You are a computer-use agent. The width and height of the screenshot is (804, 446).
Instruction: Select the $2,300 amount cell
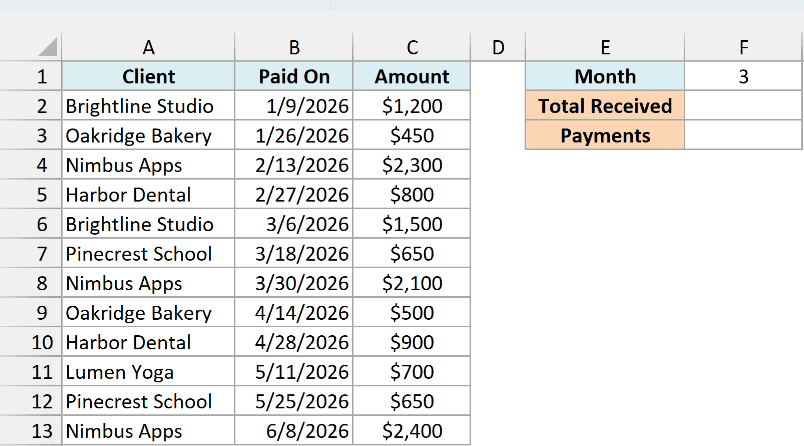click(x=412, y=165)
